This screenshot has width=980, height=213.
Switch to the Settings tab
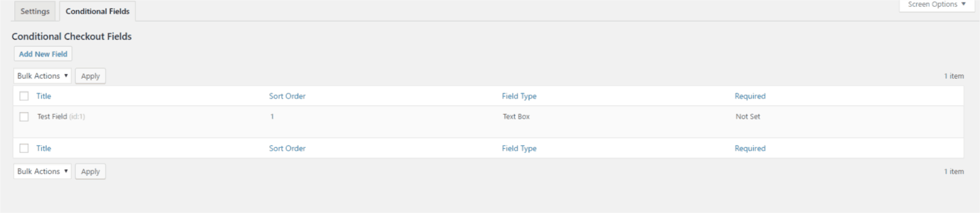tap(35, 11)
